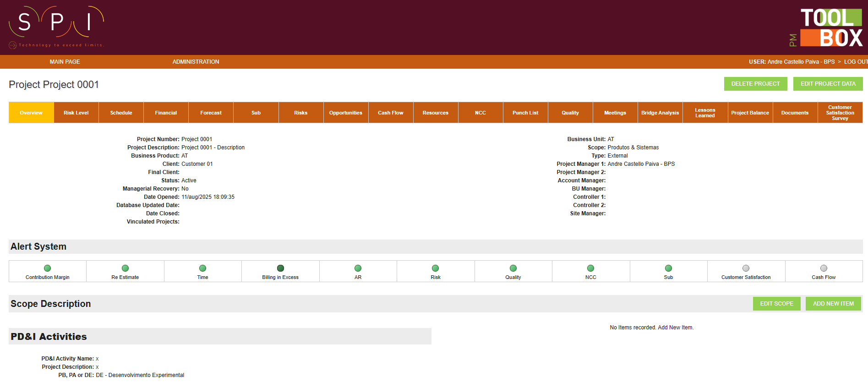Go to the Quality tab
The image size is (868, 388).
point(570,113)
